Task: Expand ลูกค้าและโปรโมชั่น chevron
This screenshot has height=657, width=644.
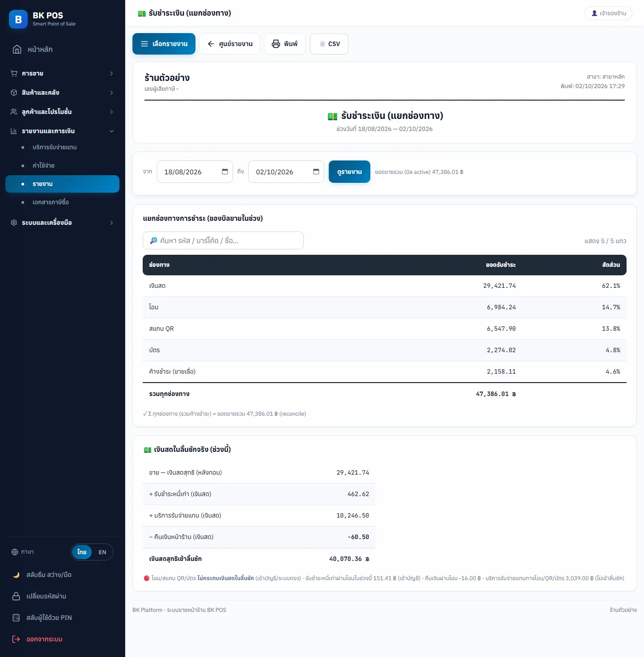Action: click(111, 112)
